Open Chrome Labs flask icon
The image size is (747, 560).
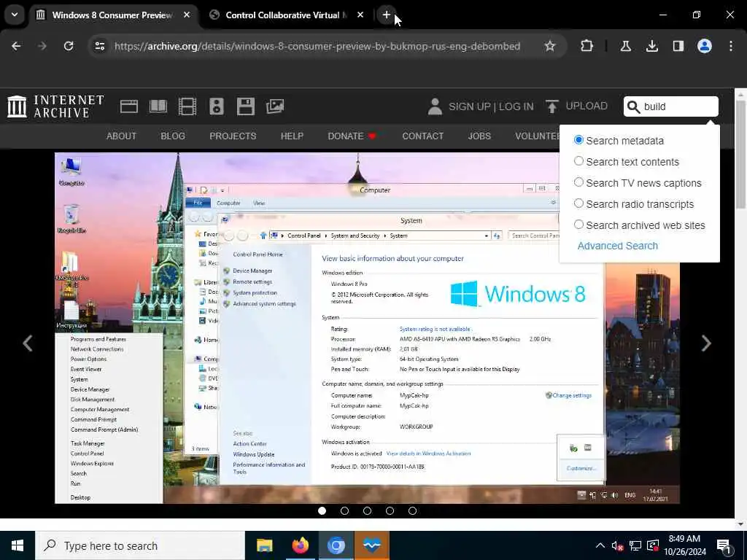(x=625, y=46)
